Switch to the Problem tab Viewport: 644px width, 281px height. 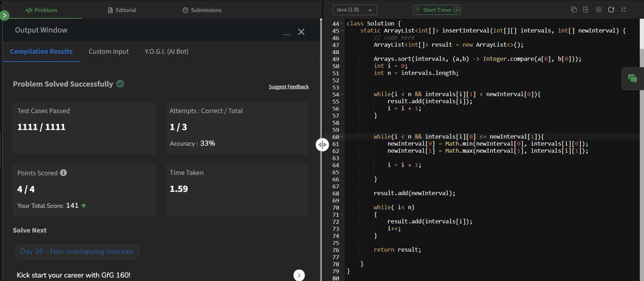[41, 10]
